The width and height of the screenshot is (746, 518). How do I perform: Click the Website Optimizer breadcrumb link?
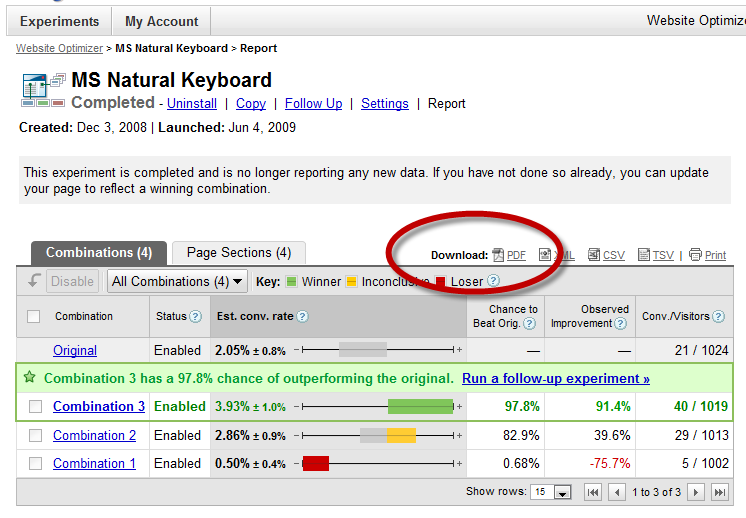click(59, 48)
